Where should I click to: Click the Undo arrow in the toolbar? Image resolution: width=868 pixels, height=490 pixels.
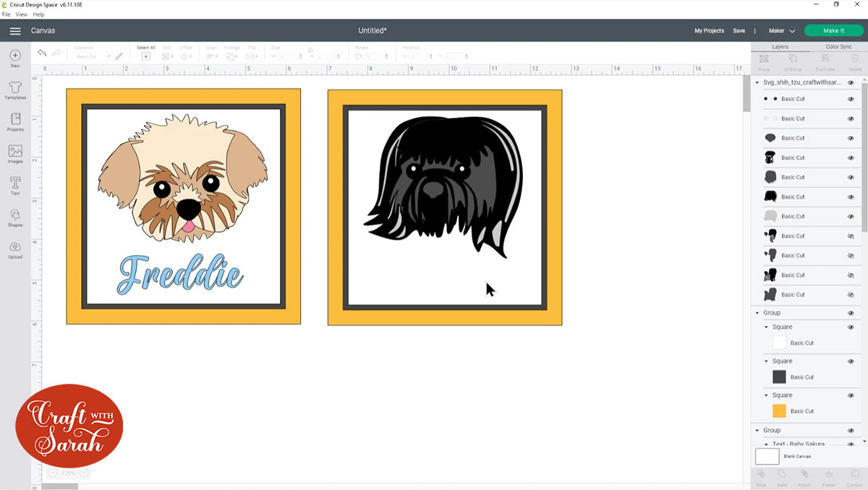pyautogui.click(x=41, y=53)
